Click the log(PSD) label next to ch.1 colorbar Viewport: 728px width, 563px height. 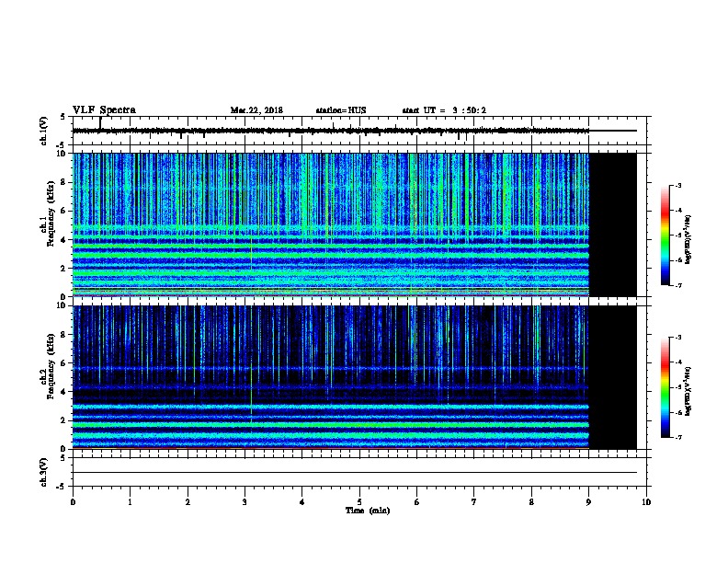coord(688,240)
